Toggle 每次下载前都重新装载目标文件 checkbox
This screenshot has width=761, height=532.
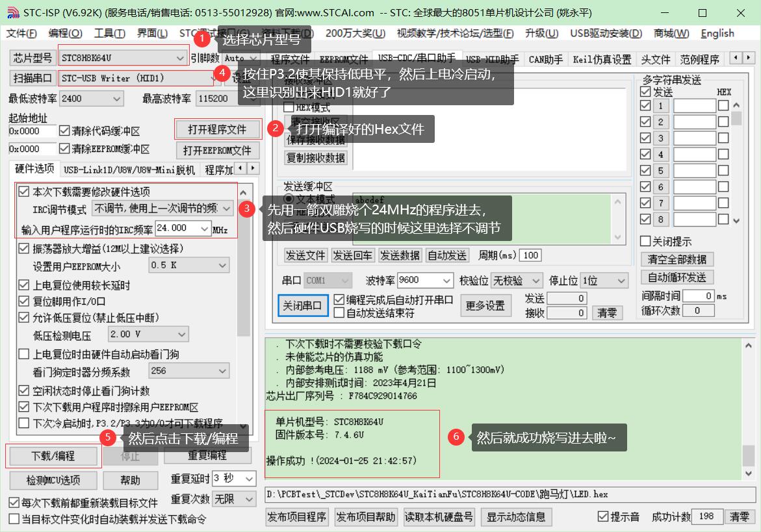(14, 502)
